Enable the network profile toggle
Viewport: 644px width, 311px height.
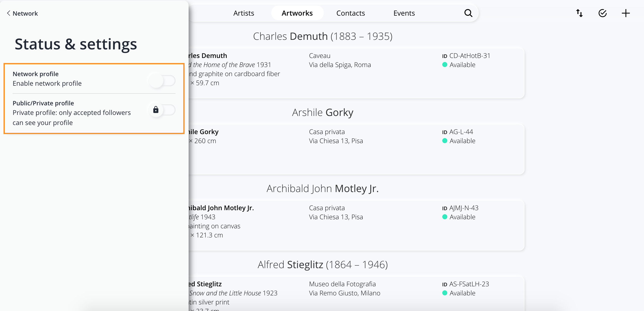pyautogui.click(x=162, y=81)
